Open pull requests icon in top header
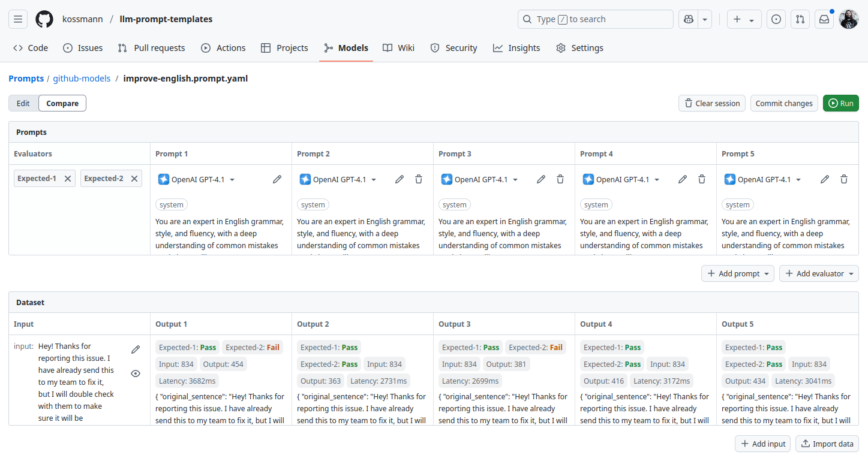 [x=800, y=19]
